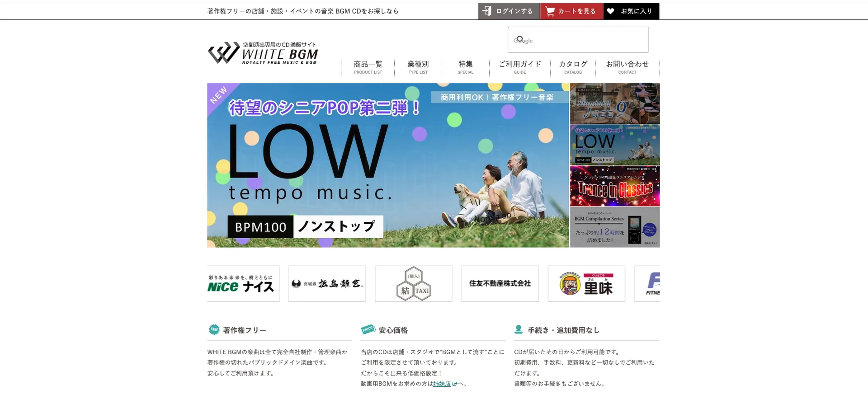Open ご利用ガイド GUIDE menu item

(520, 67)
